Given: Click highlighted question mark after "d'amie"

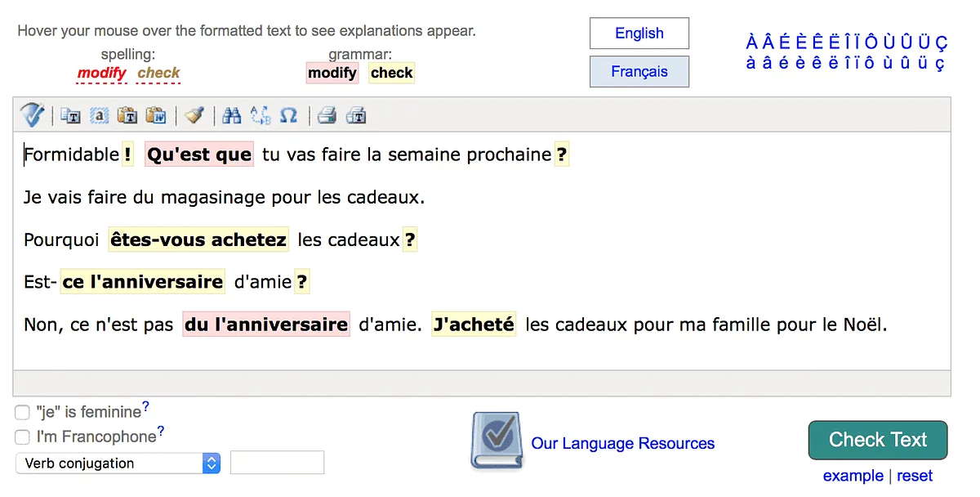Looking at the screenshot, I should 302,282.
